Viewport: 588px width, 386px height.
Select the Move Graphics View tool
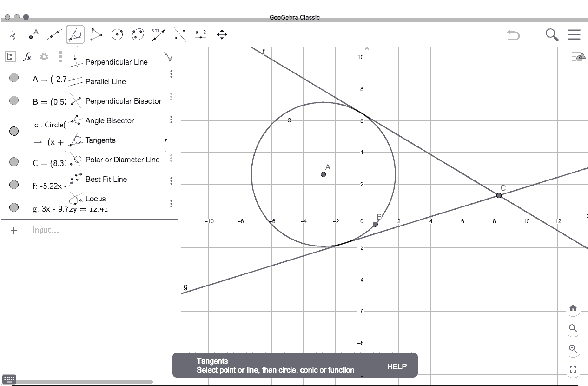(x=222, y=34)
